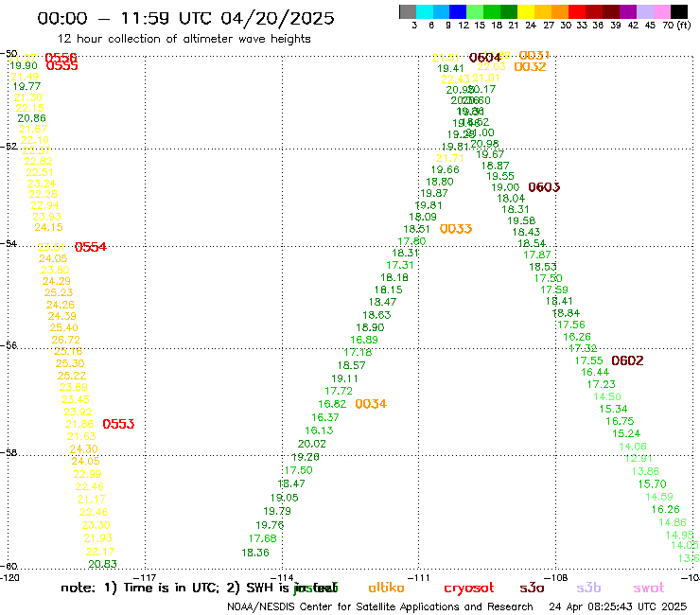Click the wave height value 24.15
Viewport: 700px width, 615px height.
coord(48,227)
